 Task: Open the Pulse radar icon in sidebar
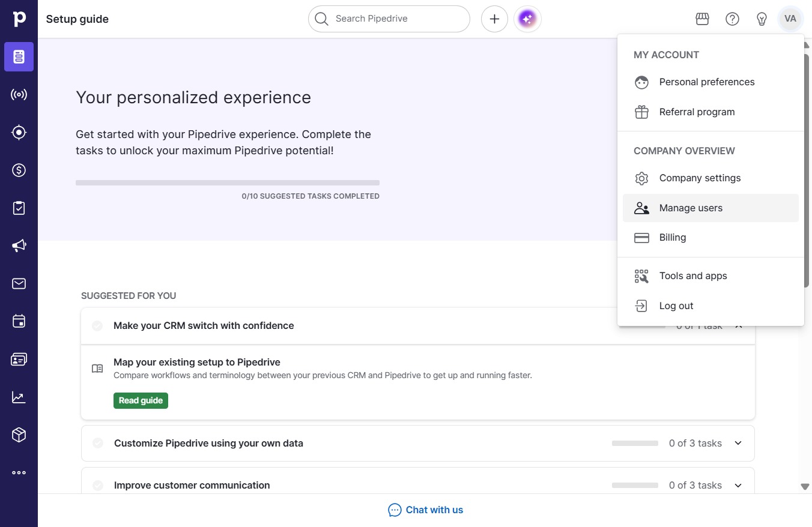[19, 95]
